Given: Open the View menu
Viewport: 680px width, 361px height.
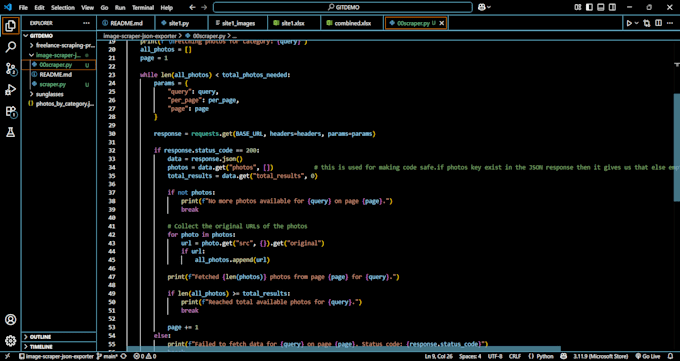Looking at the screenshot, I should coord(87,7).
